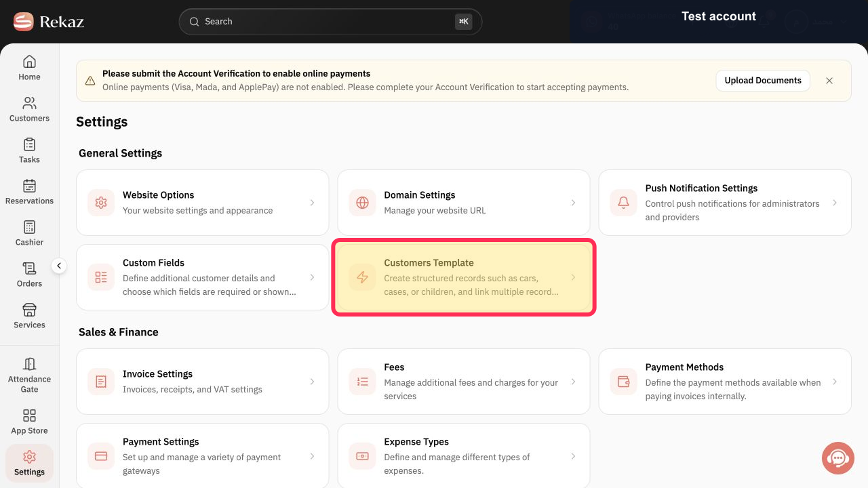Open the App Store grid icon
The image size is (868, 488).
coord(29,415)
